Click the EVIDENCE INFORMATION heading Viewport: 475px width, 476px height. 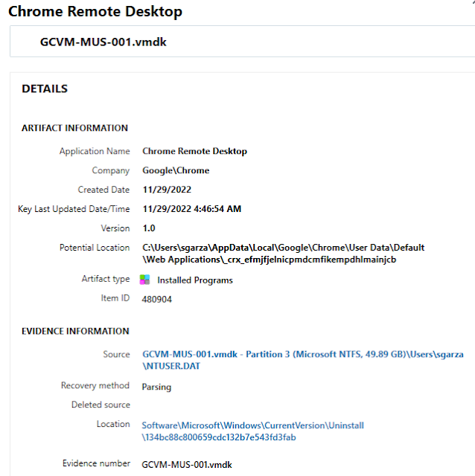(75, 331)
